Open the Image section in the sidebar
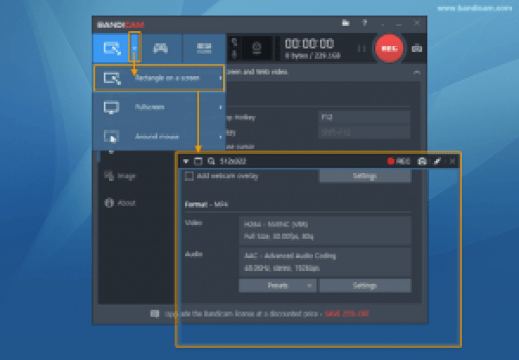519x360 pixels. pyautogui.click(x=126, y=176)
